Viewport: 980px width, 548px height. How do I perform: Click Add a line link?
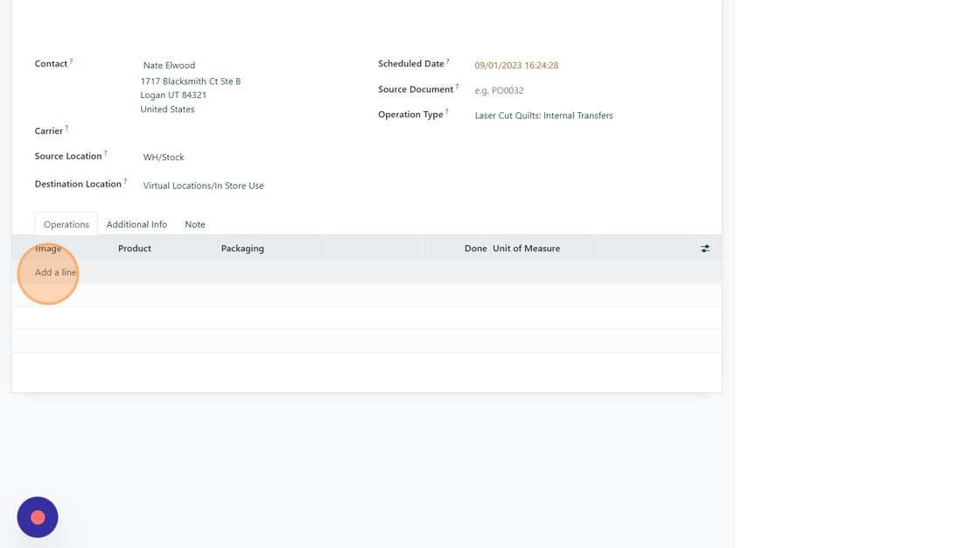[56, 272]
